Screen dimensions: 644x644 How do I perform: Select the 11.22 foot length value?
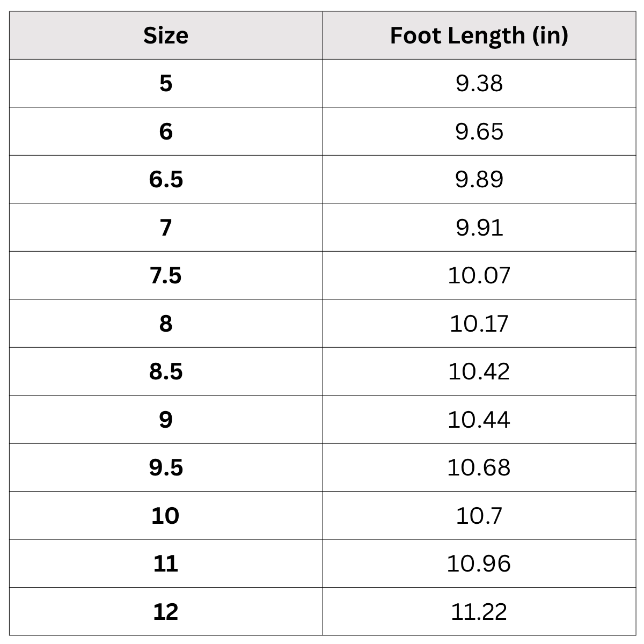(x=479, y=612)
